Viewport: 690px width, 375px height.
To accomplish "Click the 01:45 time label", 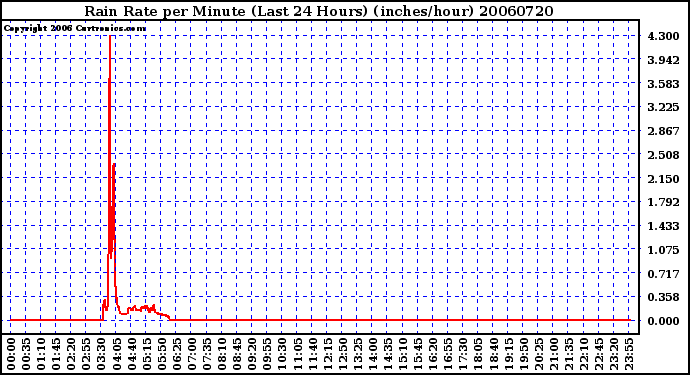I will pyautogui.click(x=56, y=354).
